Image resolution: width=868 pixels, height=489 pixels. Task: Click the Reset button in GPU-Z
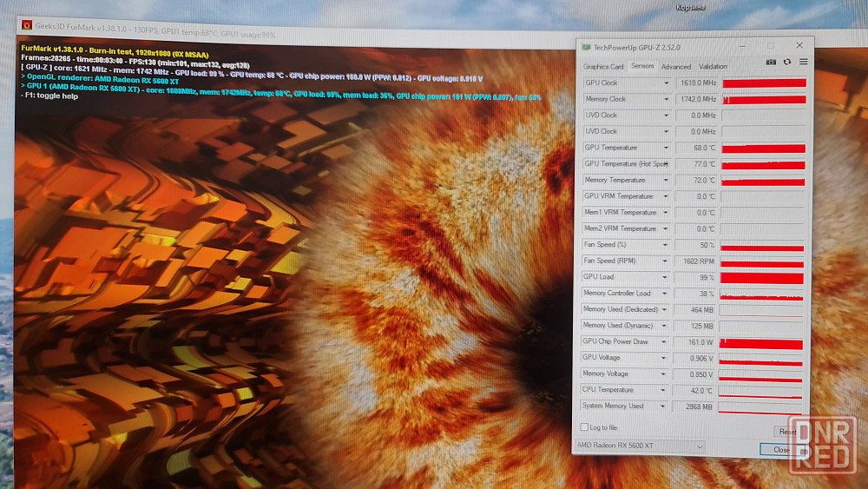pos(788,432)
